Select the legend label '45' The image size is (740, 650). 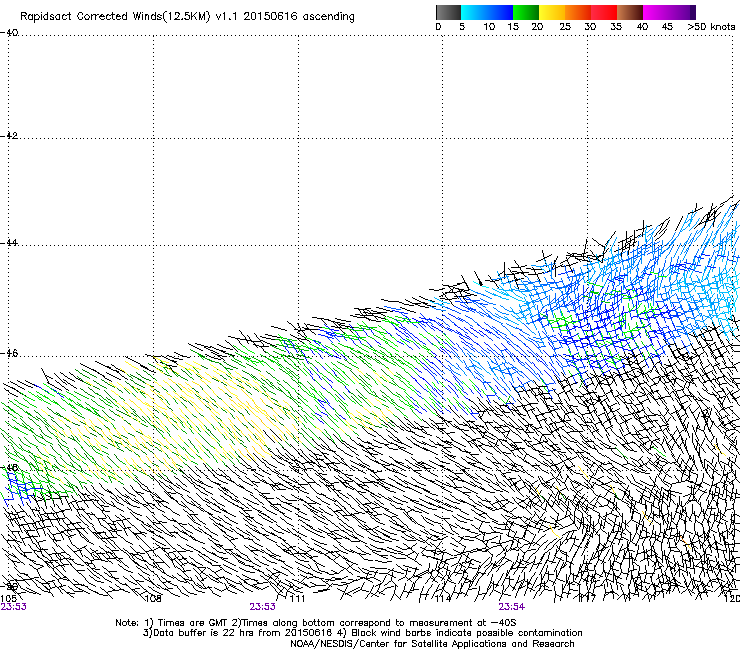click(667, 27)
